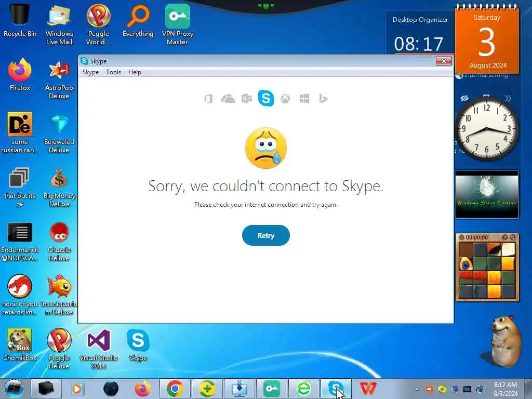The image size is (532, 399).
Task: Click the monitor tray icon
Action: point(467,389)
